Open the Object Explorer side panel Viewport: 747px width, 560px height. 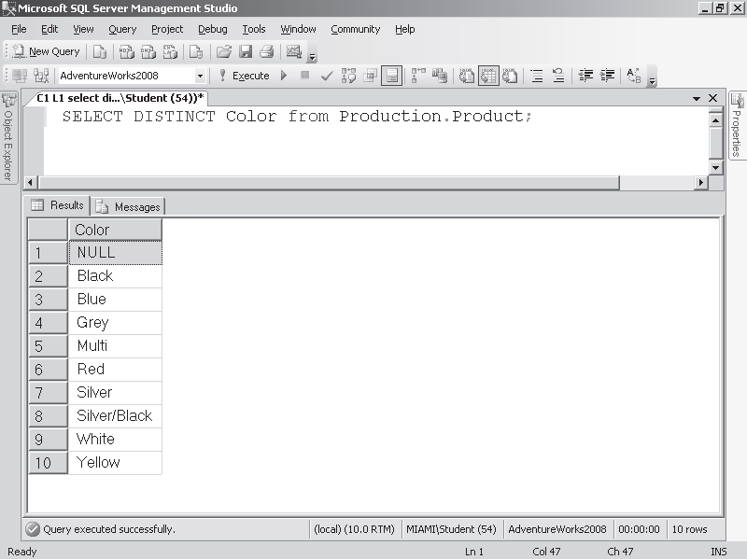click(8, 137)
